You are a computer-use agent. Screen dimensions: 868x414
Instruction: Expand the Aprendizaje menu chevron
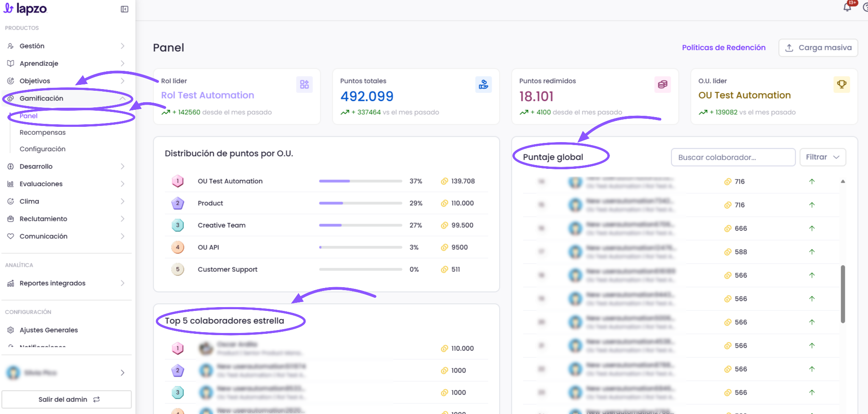(x=122, y=63)
